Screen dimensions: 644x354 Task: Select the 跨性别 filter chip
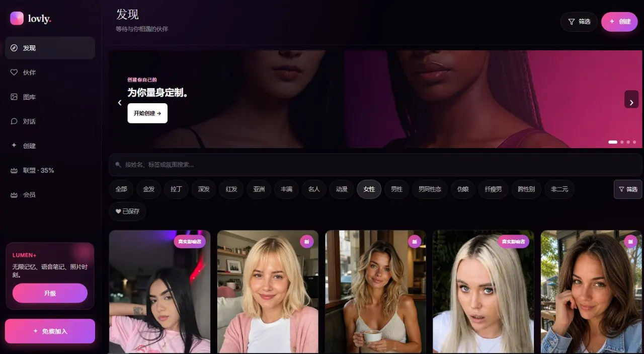click(x=526, y=189)
